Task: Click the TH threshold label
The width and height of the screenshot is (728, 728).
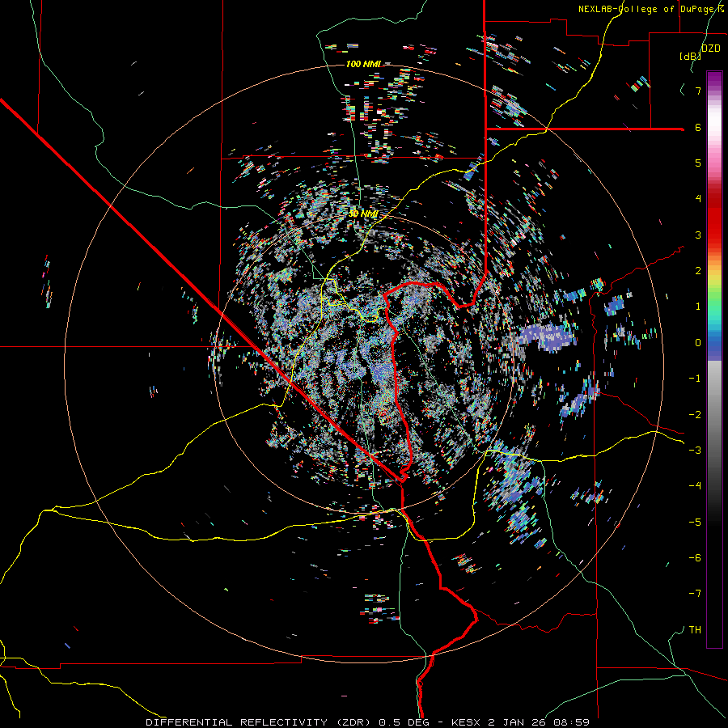Action: pos(695,630)
